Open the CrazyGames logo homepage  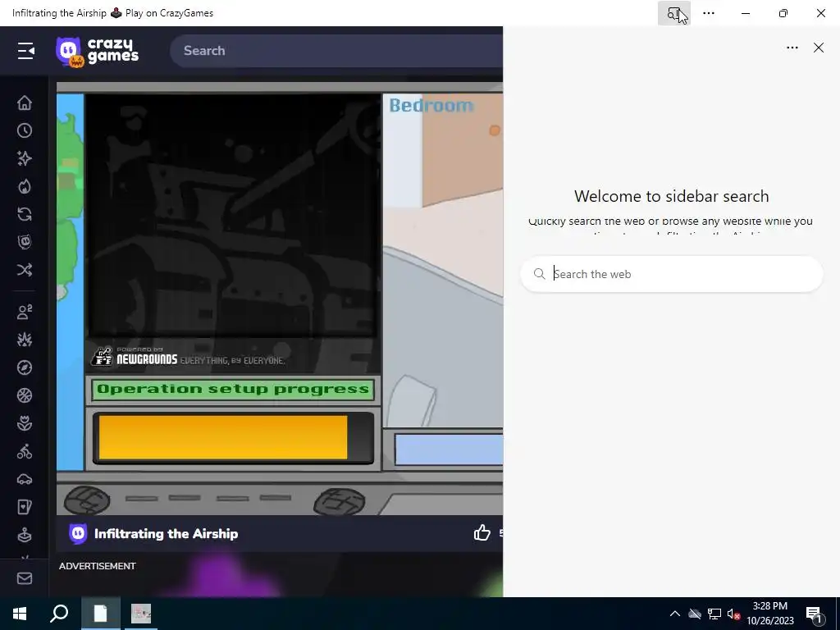(98, 52)
